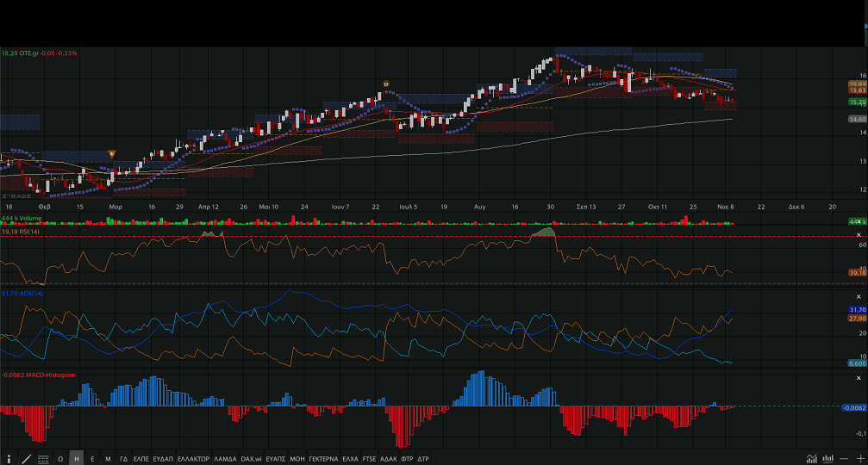Click the blue 31,70 ADX value tag
868x465 pixels.
click(858, 310)
